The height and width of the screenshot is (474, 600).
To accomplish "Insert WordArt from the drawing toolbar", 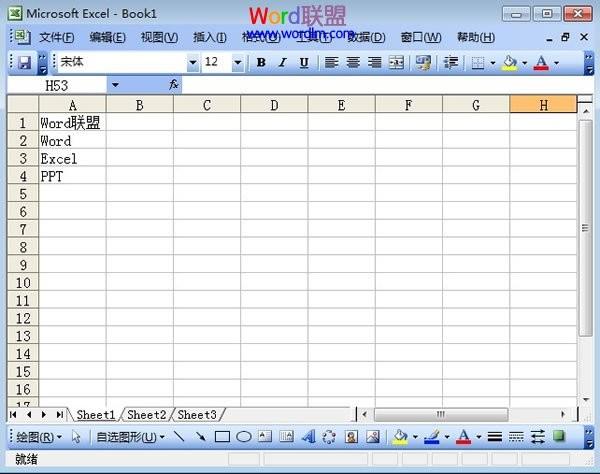I will (x=308, y=437).
